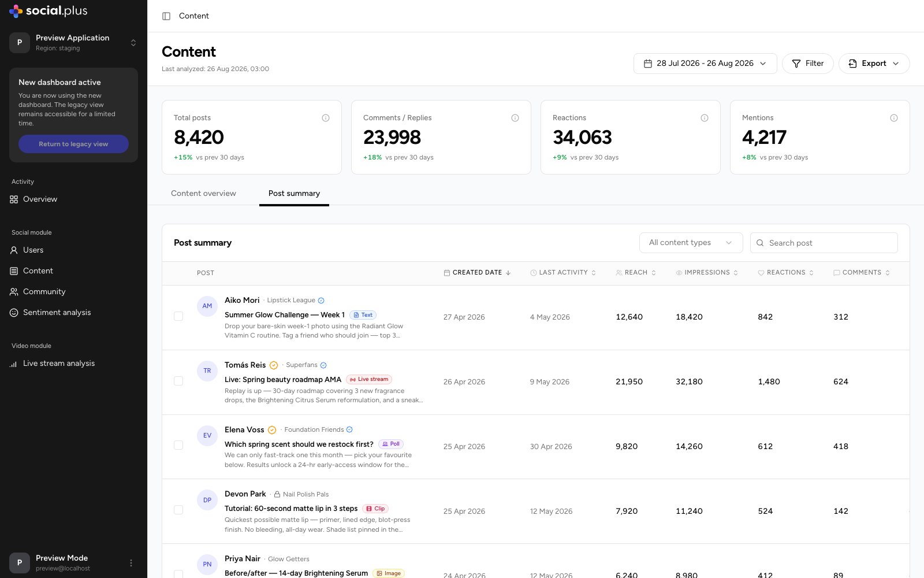Click Devon Park's DP avatar

[x=207, y=500]
